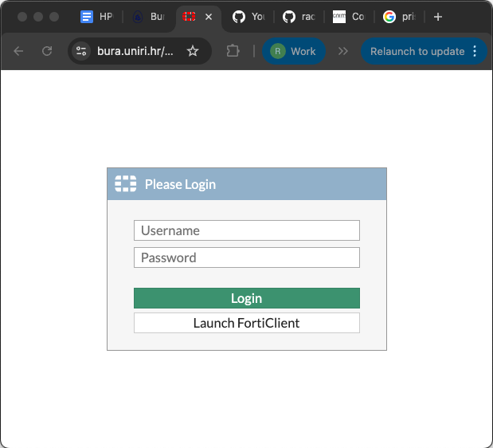Click Relaunch to update button
The height and width of the screenshot is (448, 493).
click(417, 51)
